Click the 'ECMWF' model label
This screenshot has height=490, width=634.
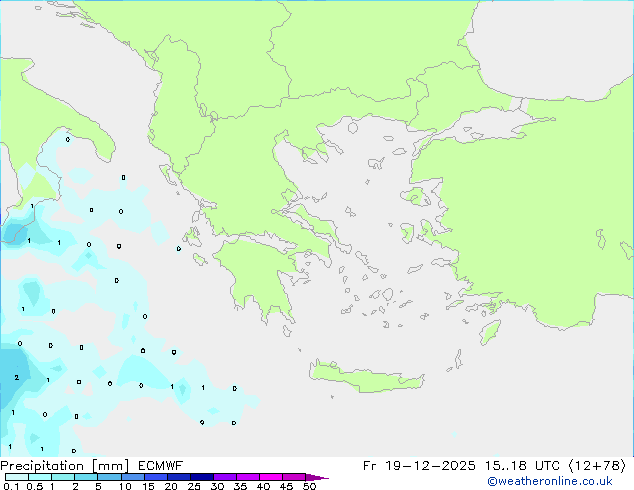(161, 466)
